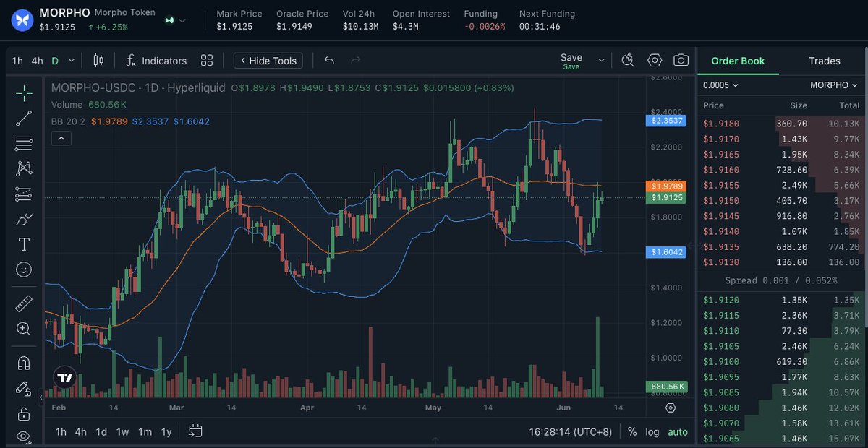This screenshot has height=448, width=868.
Task: Toggle percent scale mode
Action: [632, 432]
